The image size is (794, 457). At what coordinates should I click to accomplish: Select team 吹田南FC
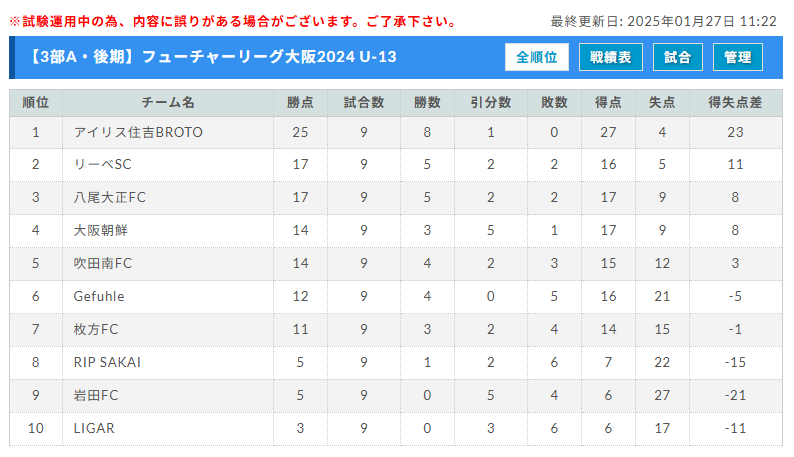[103, 263]
